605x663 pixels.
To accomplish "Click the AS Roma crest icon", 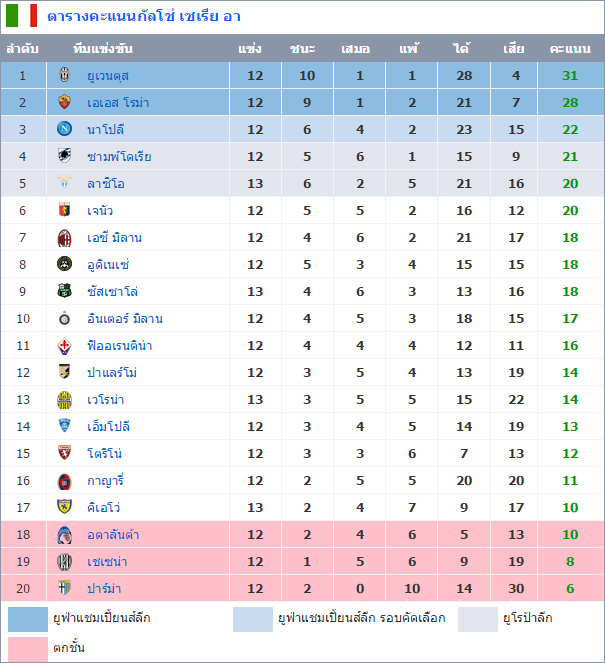I will click(x=65, y=102).
